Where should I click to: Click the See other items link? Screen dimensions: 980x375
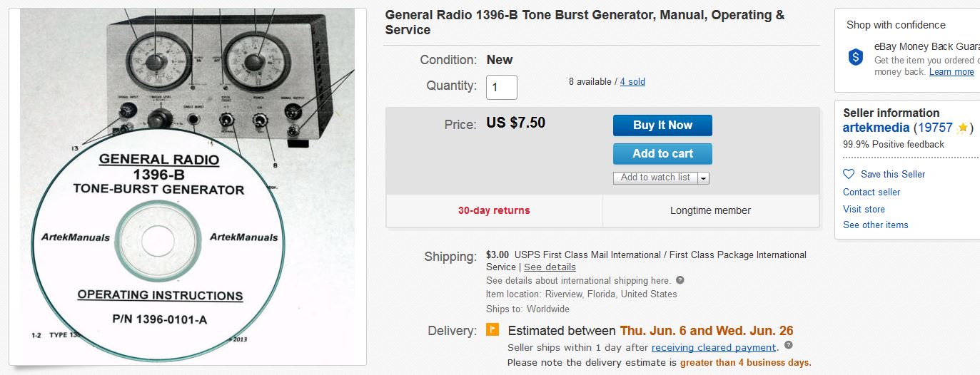(x=876, y=225)
